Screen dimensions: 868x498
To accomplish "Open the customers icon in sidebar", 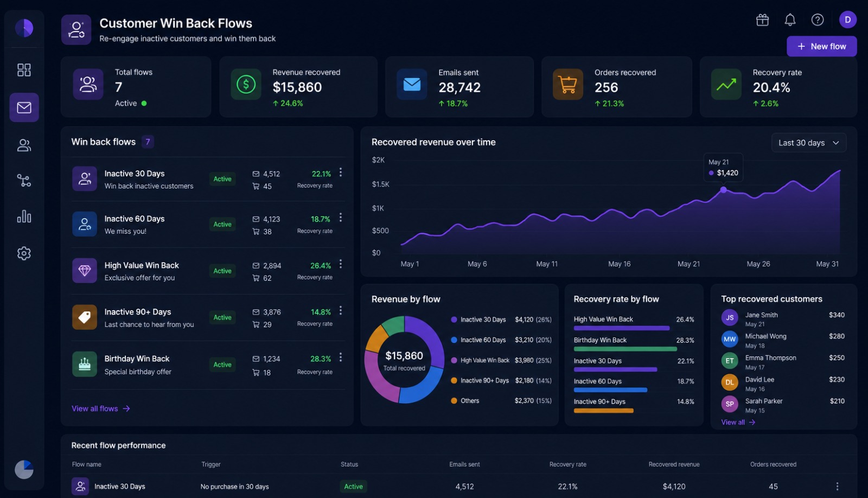I will coord(24,145).
